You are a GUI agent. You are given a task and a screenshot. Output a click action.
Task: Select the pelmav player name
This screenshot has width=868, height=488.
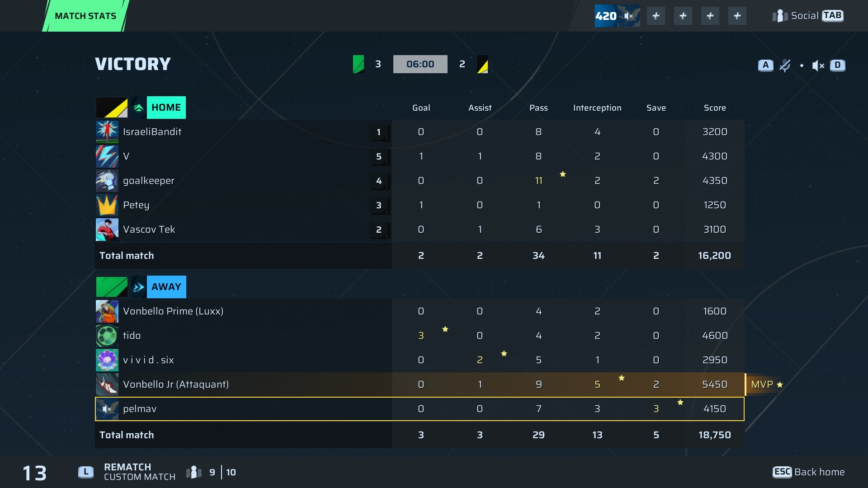(x=140, y=409)
